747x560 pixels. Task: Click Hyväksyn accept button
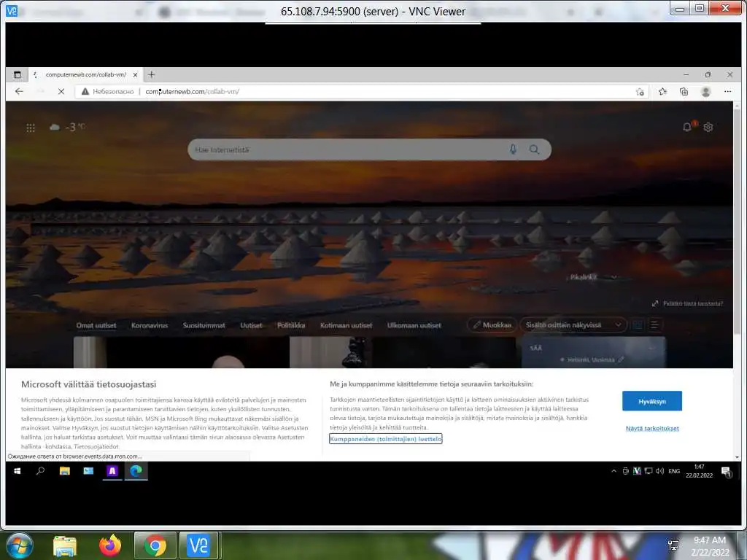(651, 401)
